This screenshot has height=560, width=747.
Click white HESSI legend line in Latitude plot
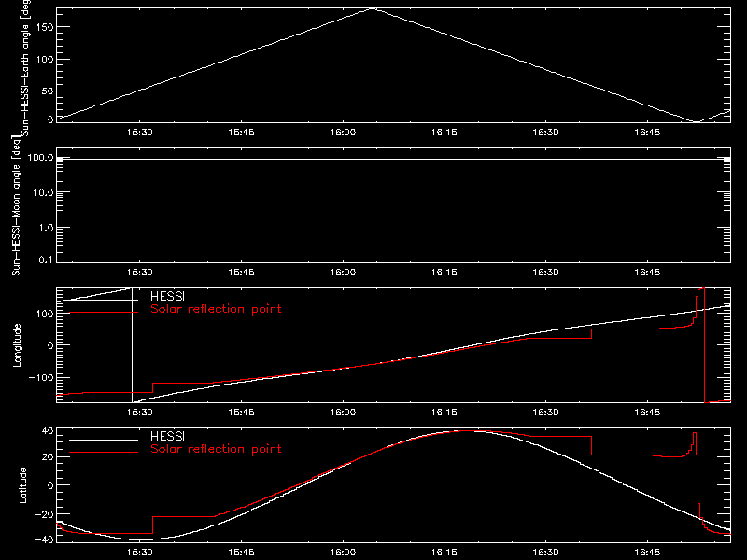pos(104,440)
